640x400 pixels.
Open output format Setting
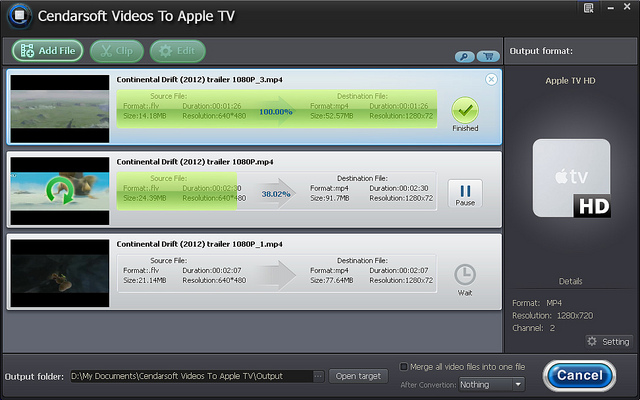tap(610, 342)
